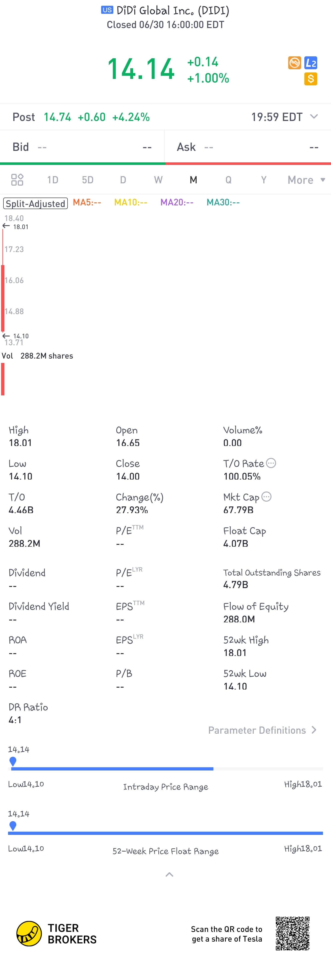Collapse the stock details with up chevron

coord(169,875)
